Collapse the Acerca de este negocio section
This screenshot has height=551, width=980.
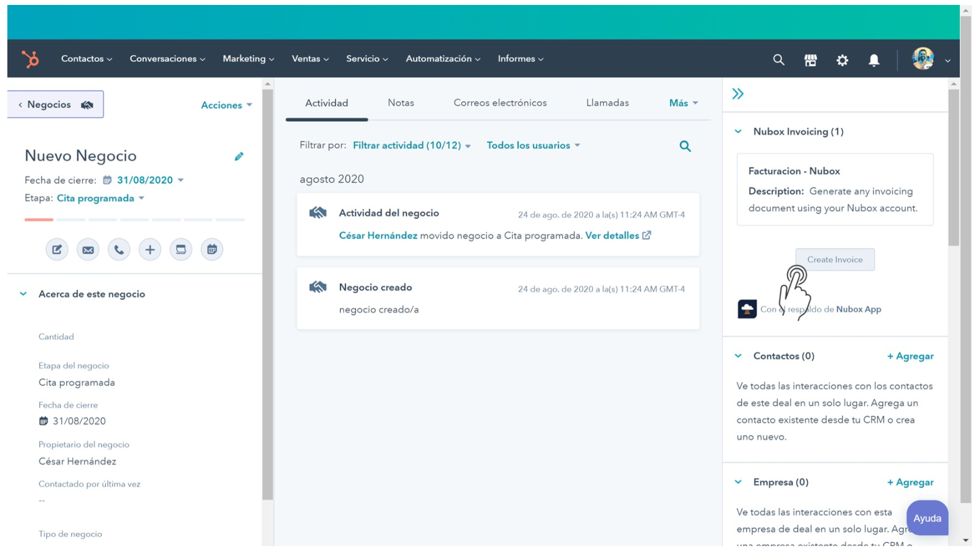tap(23, 294)
